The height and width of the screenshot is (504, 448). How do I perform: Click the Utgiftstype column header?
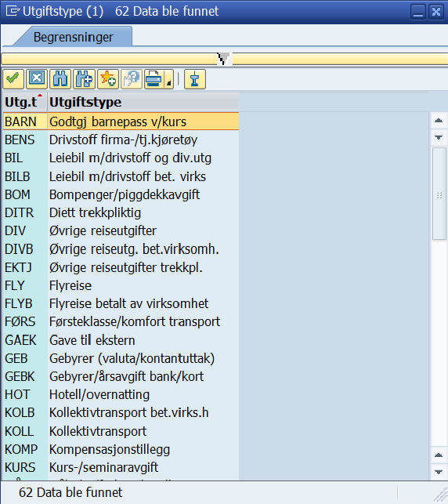click(x=143, y=102)
